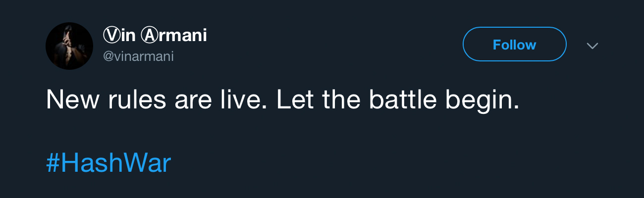Open the tweet options chevron menu
The width and height of the screenshot is (644, 198).
tap(592, 46)
